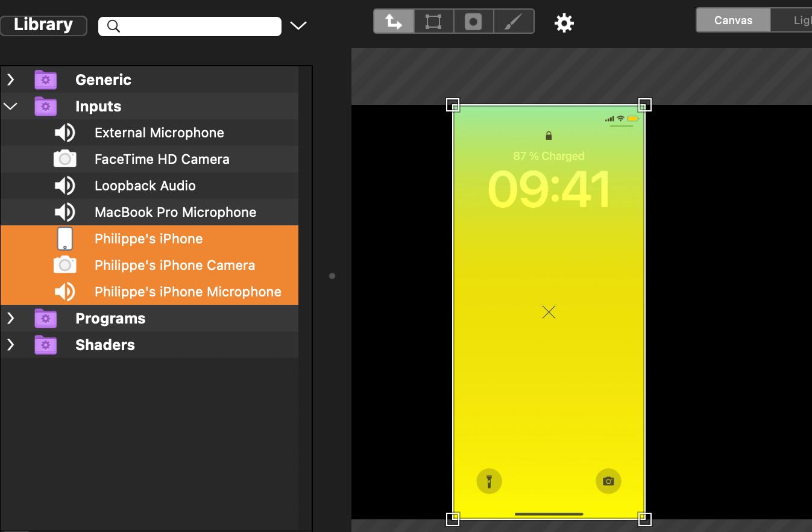Image resolution: width=812 pixels, height=532 pixels.
Task: Select the crop rectangle tool
Action: (433, 22)
